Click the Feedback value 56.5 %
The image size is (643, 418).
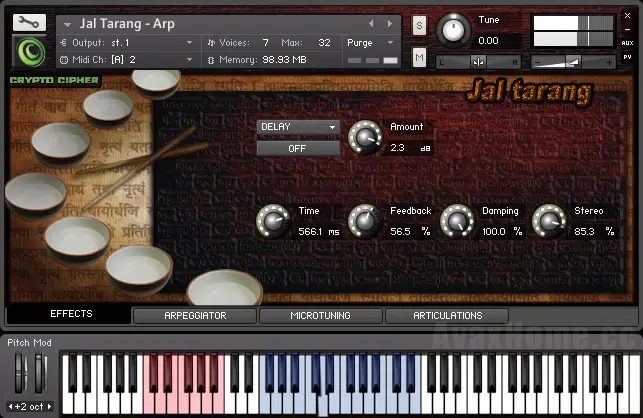pyautogui.click(x=410, y=232)
